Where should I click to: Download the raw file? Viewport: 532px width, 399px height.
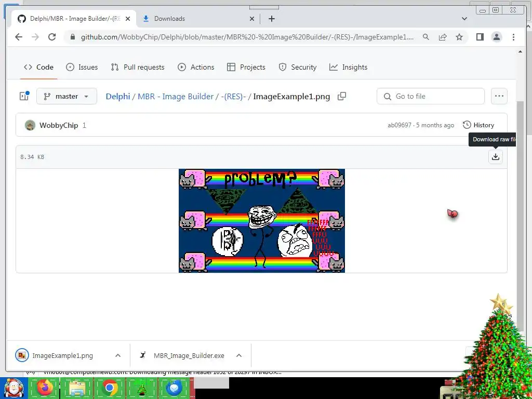495,156
